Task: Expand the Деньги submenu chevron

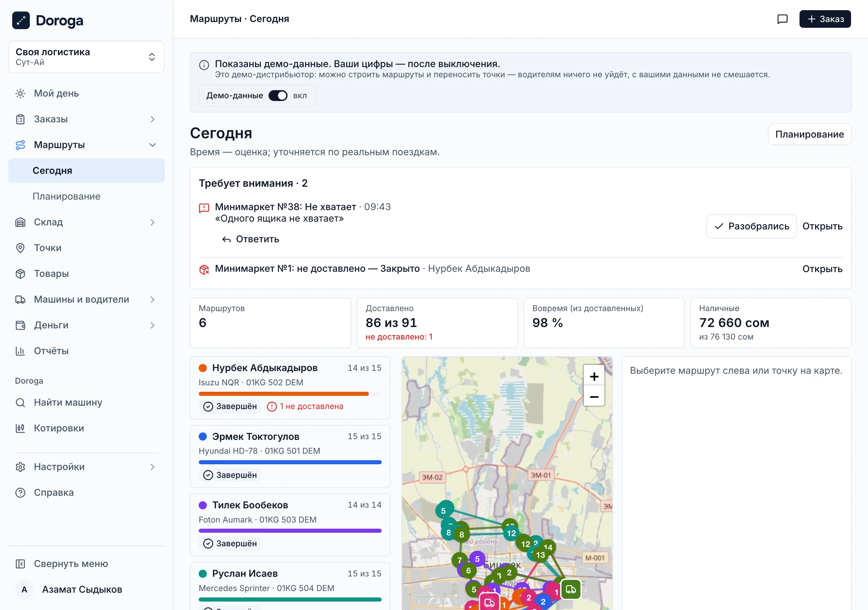Action: [x=152, y=325]
